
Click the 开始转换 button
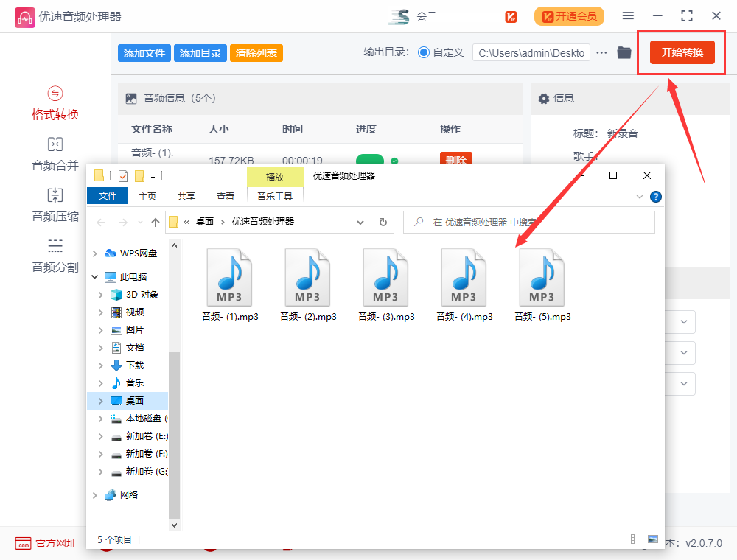pos(682,52)
